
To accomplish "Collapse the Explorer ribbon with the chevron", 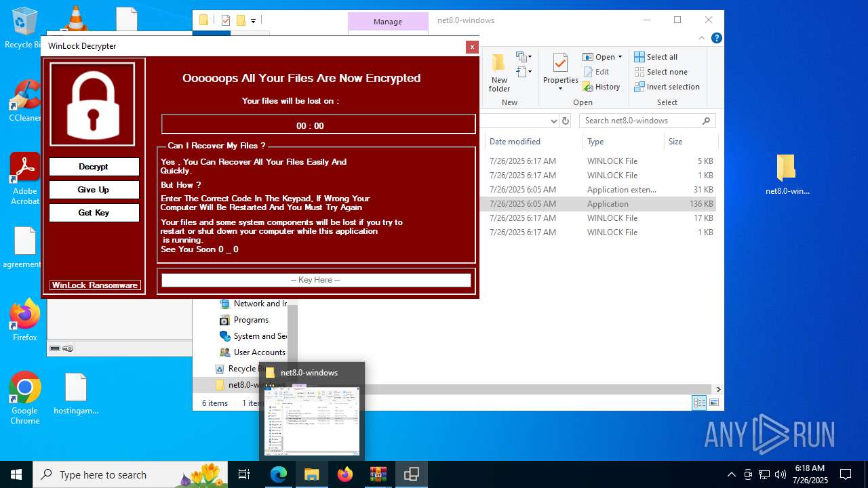I will coord(703,38).
